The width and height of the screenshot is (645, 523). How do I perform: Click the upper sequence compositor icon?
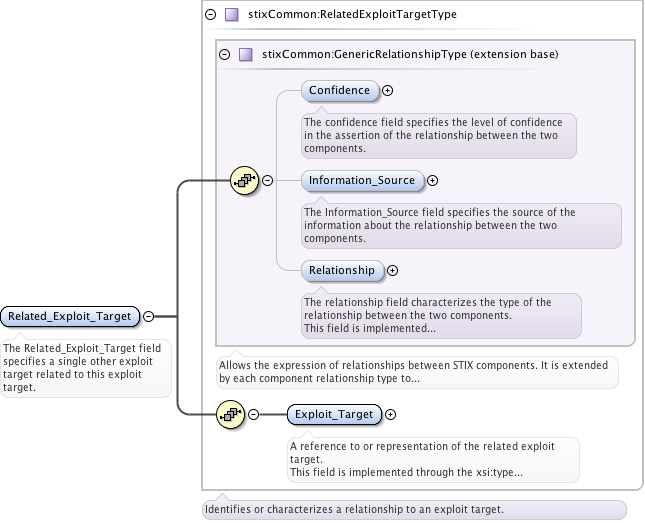pos(243,180)
